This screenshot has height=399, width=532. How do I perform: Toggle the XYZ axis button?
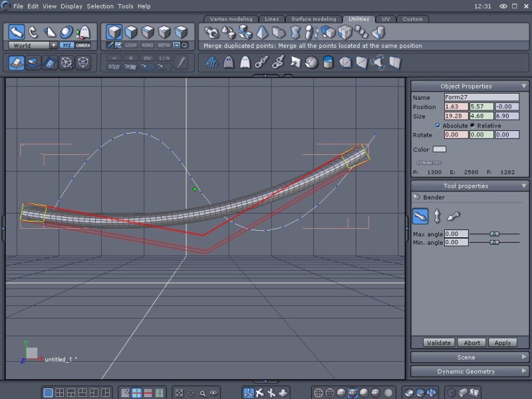(x=66, y=45)
